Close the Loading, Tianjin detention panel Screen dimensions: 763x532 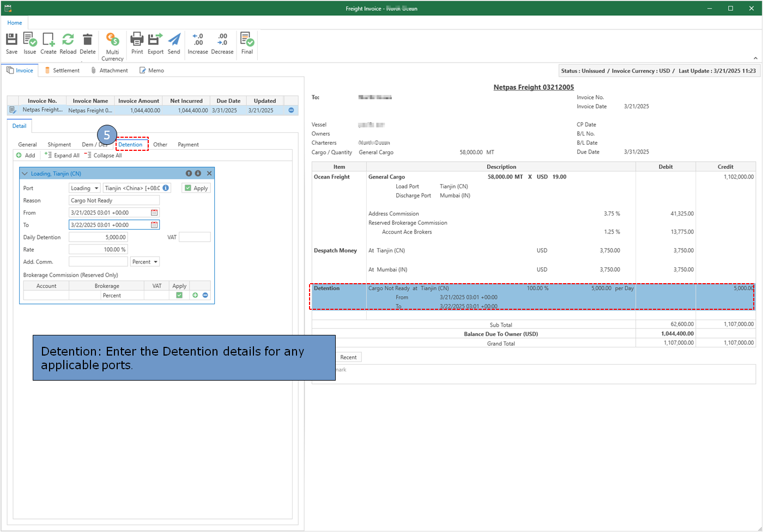click(x=209, y=173)
